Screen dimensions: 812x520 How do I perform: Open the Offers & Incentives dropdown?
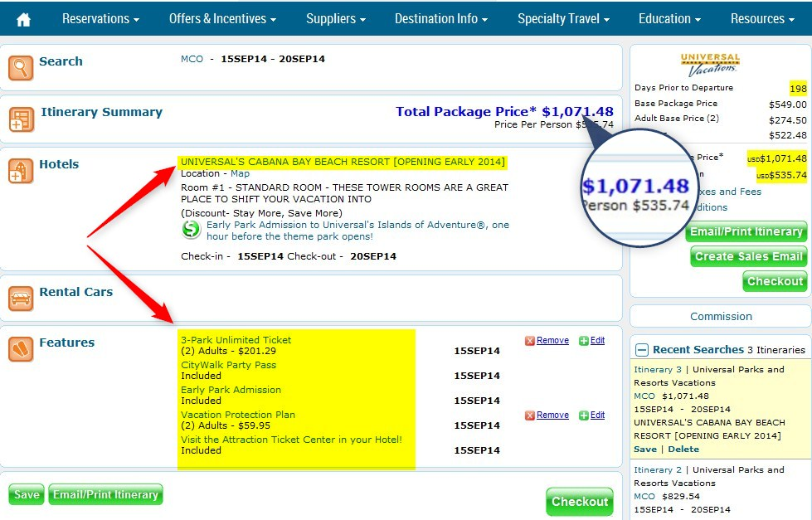coord(222,18)
